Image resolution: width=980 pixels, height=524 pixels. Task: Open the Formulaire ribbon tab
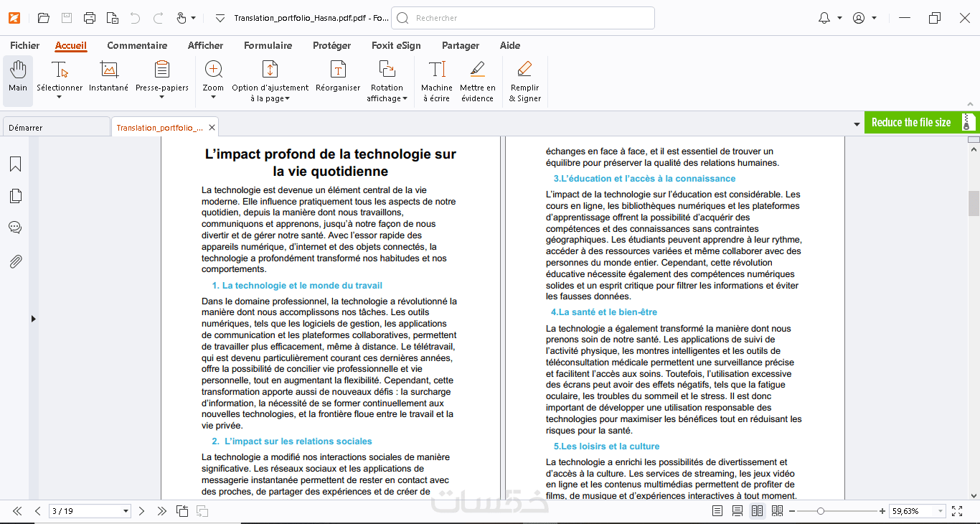[x=268, y=45]
